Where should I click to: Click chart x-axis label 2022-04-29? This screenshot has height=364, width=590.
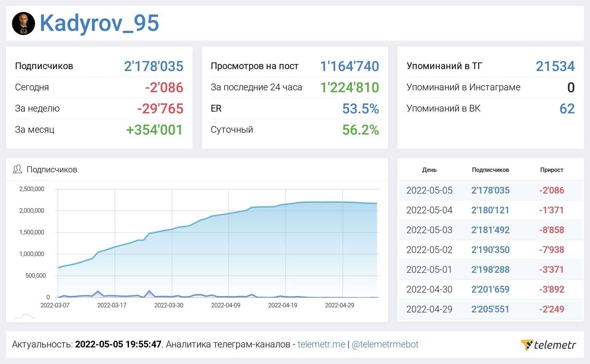(340, 305)
